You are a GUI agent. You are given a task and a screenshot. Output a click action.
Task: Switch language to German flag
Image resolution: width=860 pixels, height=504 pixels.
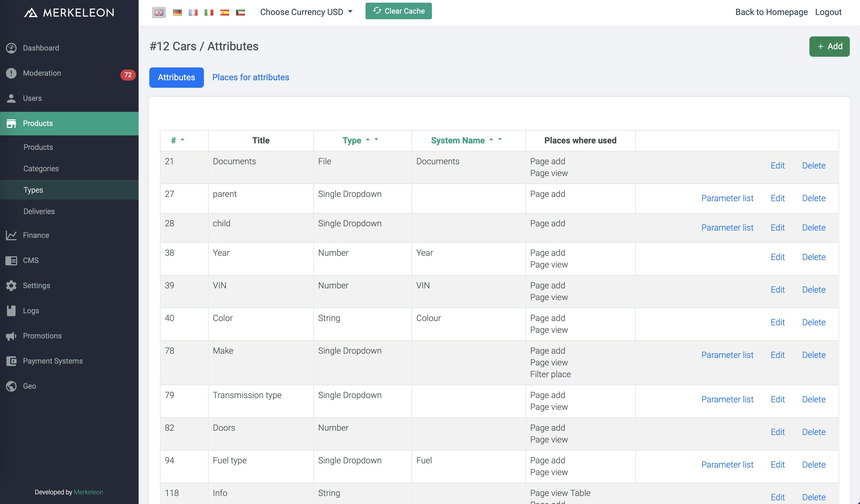(x=177, y=13)
